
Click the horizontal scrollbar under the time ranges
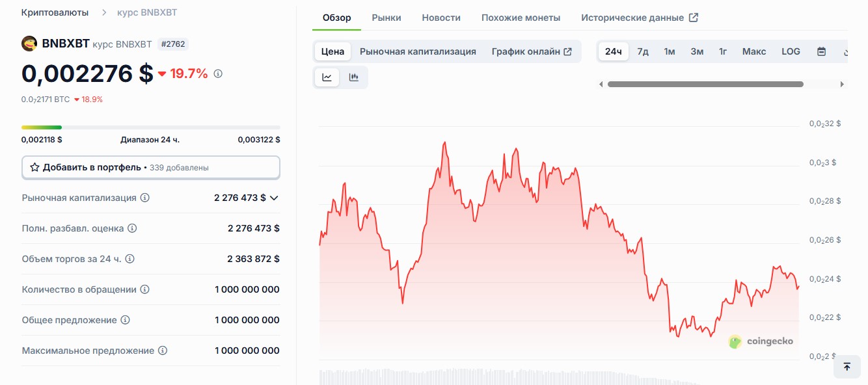click(x=705, y=84)
